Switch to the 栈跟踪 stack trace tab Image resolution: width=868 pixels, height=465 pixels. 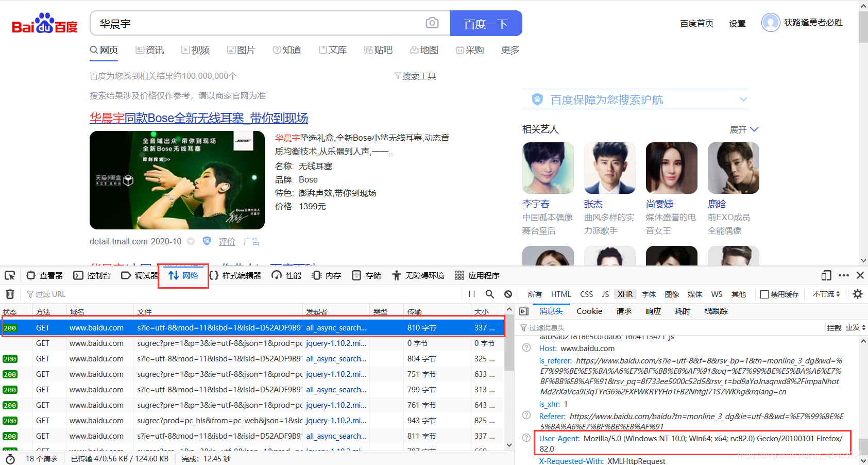[716, 311]
